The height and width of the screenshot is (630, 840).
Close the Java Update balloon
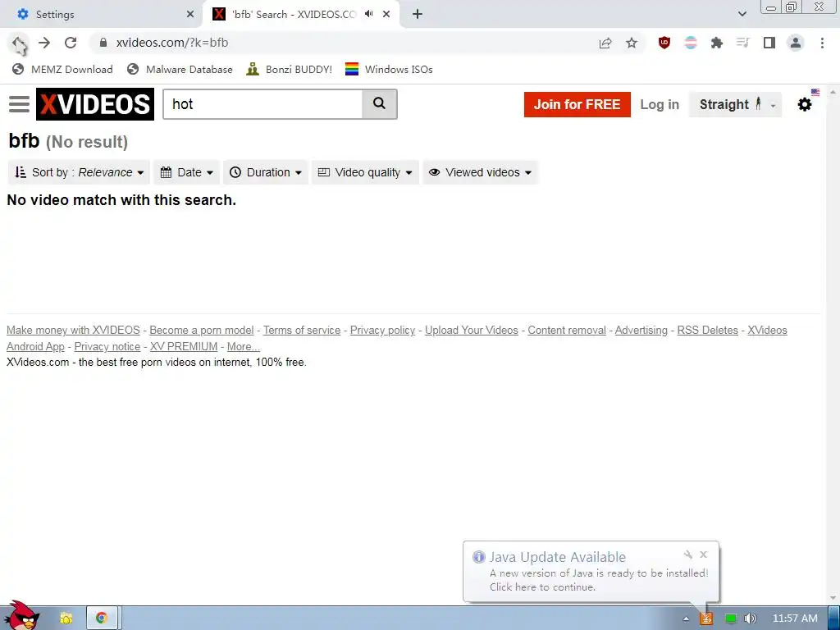[703, 555]
